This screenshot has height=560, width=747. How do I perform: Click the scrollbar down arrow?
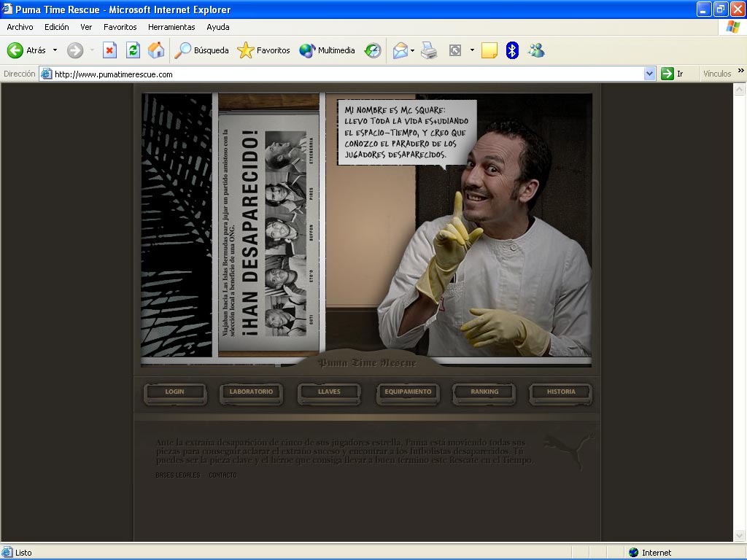tap(740, 535)
